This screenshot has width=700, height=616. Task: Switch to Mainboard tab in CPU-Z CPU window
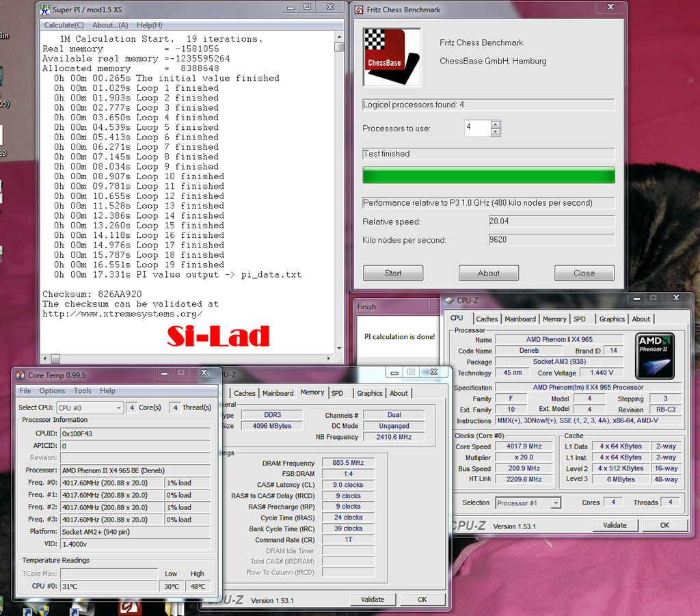click(520, 319)
